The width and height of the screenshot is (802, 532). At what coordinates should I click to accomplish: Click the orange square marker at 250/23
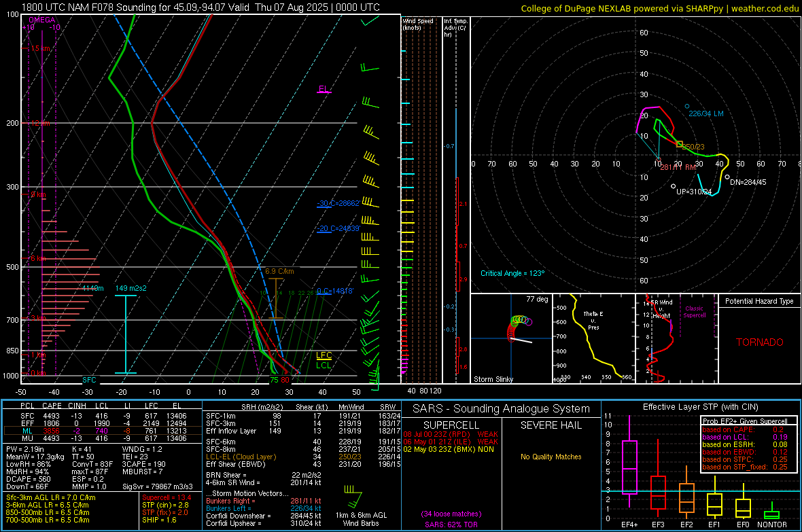(x=680, y=145)
